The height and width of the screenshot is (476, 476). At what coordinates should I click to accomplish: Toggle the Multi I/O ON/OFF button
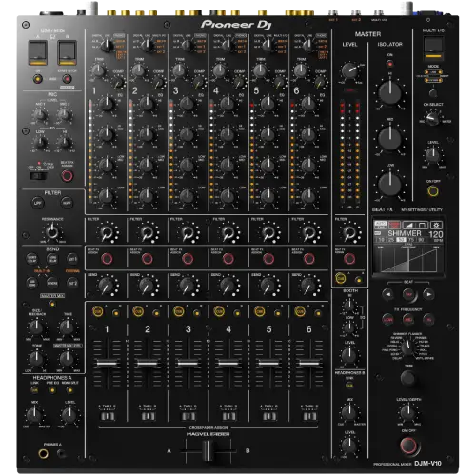[x=433, y=191]
